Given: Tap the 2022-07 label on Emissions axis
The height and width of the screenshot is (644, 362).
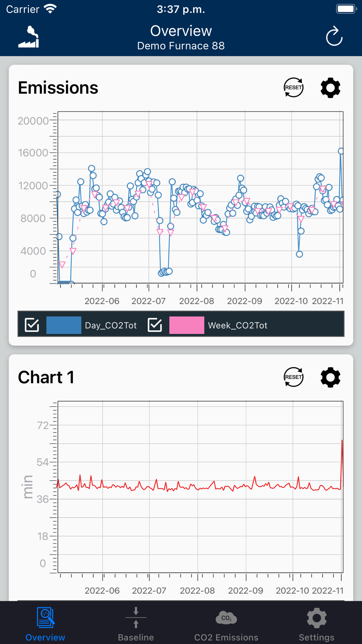Looking at the screenshot, I should [148, 301].
